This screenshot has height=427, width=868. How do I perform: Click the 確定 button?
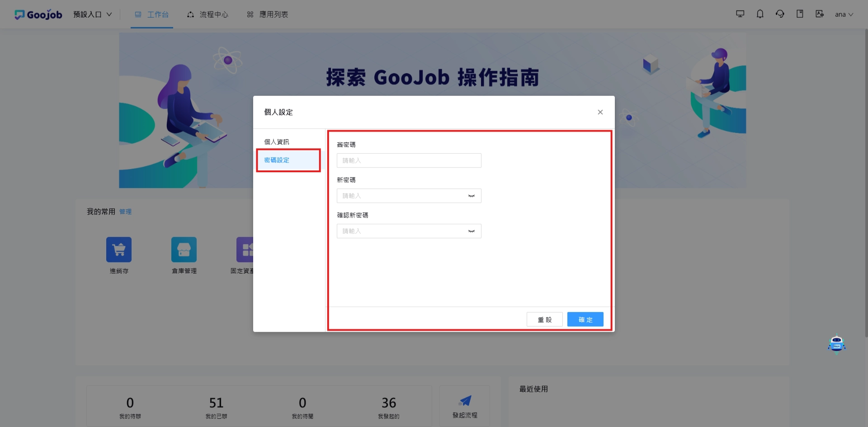click(585, 319)
